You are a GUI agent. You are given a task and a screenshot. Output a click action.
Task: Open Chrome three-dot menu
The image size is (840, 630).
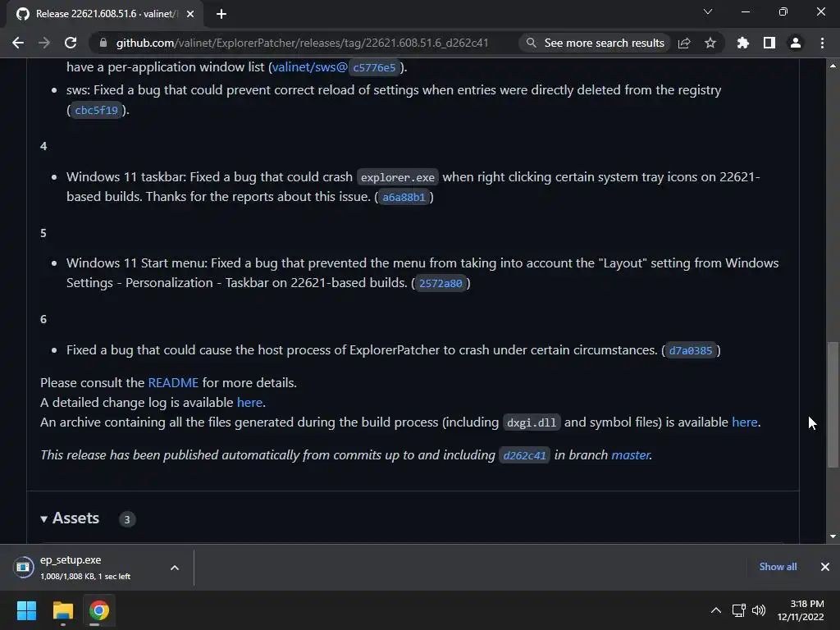(822, 43)
